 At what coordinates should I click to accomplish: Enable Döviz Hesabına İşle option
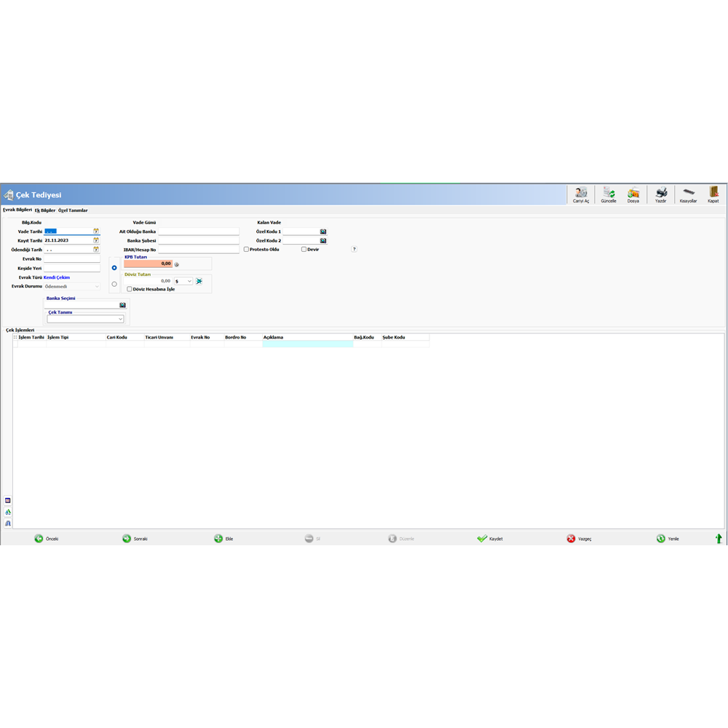129,289
